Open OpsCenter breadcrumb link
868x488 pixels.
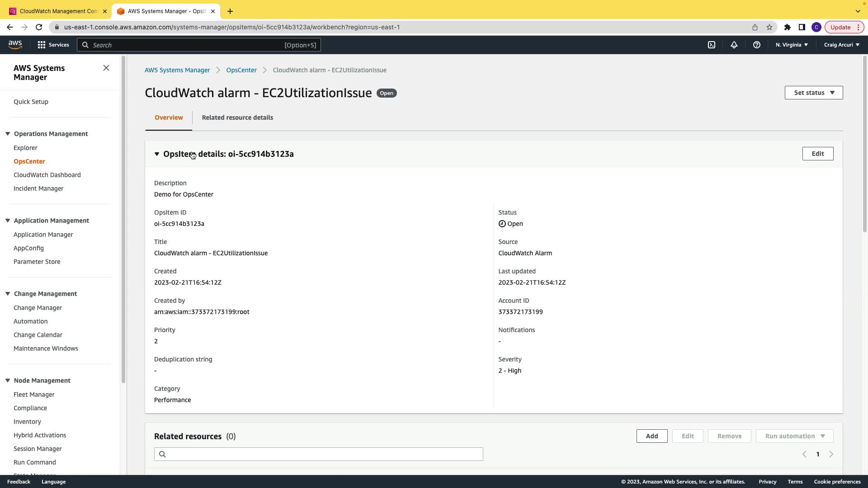click(x=241, y=70)
